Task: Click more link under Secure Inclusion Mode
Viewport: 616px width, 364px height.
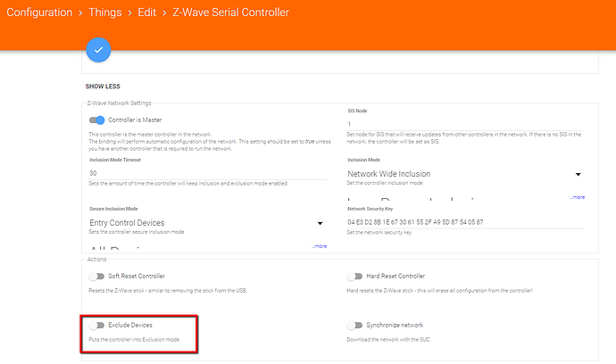Action: tap(318, 245)
